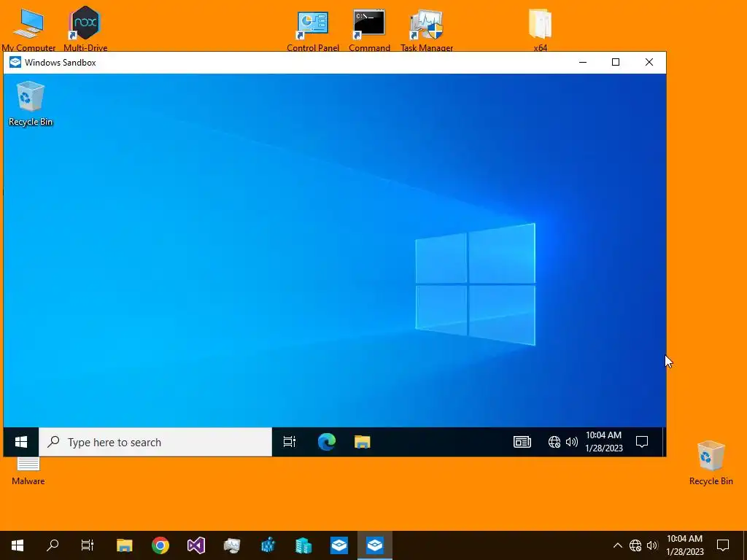Select the host desktop Recycle Bin
Image resolution: width=747 pixels, height=560 pixels.
tap(711, 463)
